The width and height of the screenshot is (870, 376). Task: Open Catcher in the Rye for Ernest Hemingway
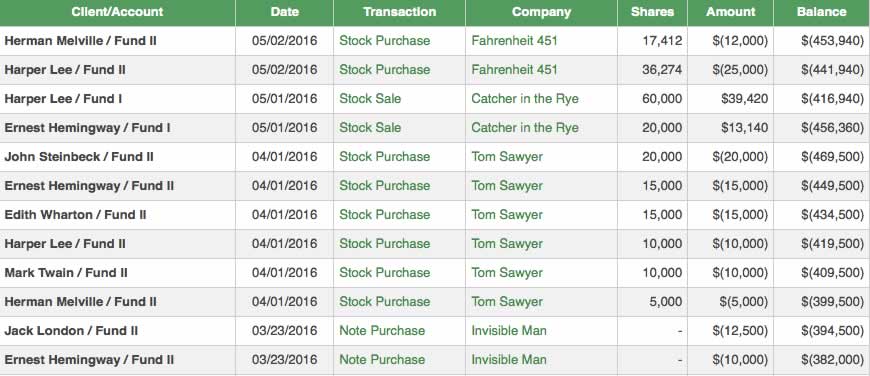pos(525,128)
